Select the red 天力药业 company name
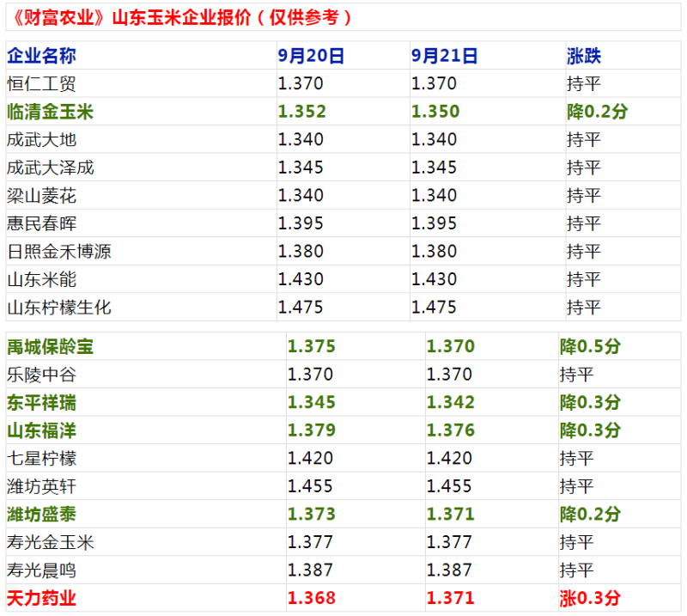The width and height of the screenshot is (687, 616). [x=41, y=598]
